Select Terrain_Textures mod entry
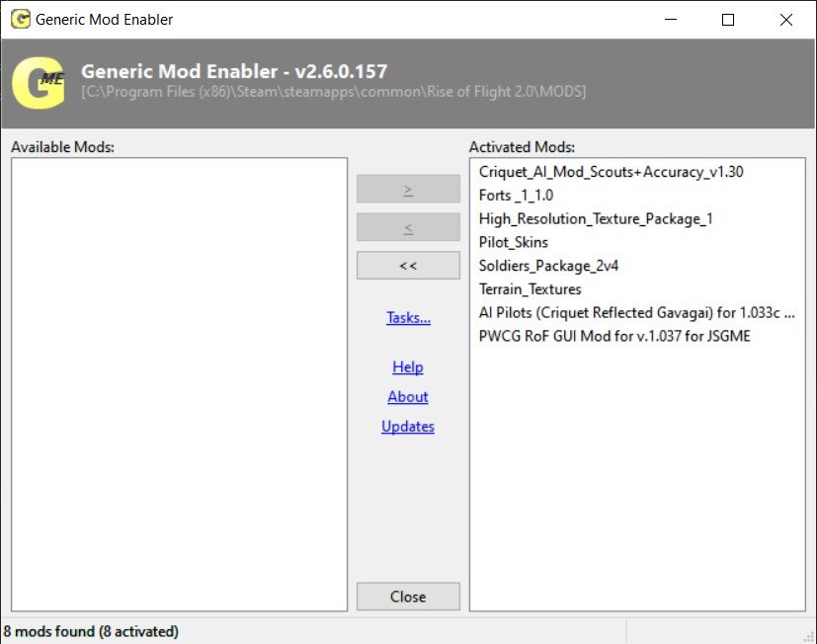Screen dimensions: 817x644 pos(530,289)
